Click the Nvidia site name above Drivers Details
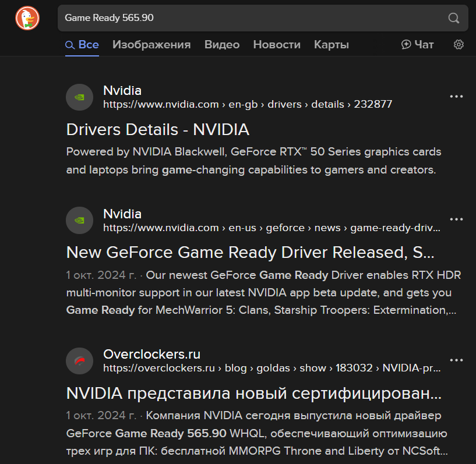 [x=122, y=91]
